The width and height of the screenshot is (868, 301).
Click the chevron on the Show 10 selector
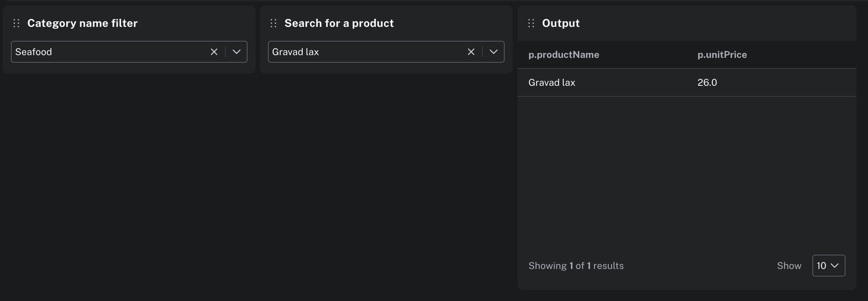pyautogui.click(x=835, y=266)
